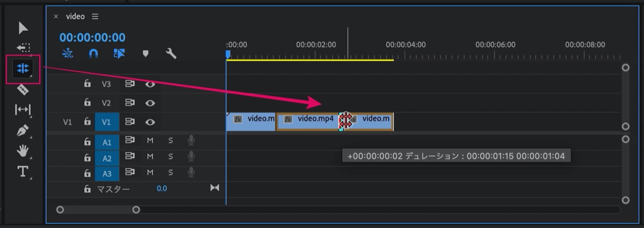Select the Type tool

(23, 172)
